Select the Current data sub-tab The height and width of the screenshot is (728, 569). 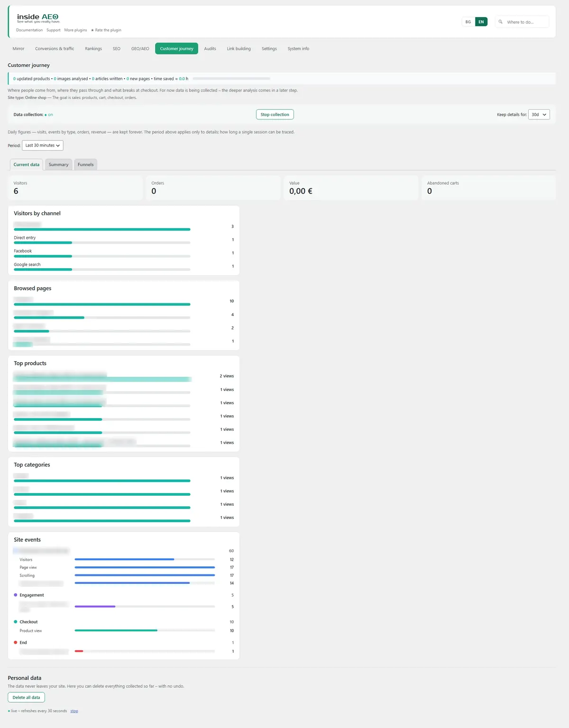click(27, 164)
